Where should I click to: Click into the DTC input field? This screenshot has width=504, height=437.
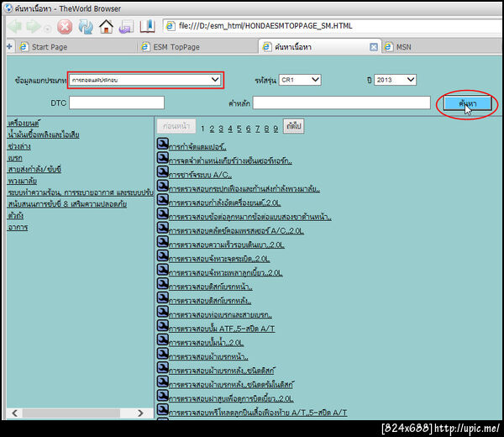117,103
